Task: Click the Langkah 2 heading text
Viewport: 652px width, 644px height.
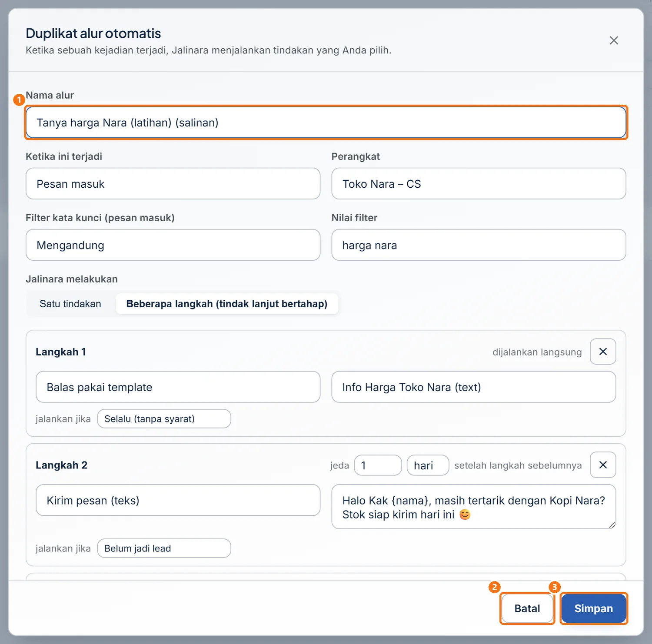Action: click(x=62, y=465)
